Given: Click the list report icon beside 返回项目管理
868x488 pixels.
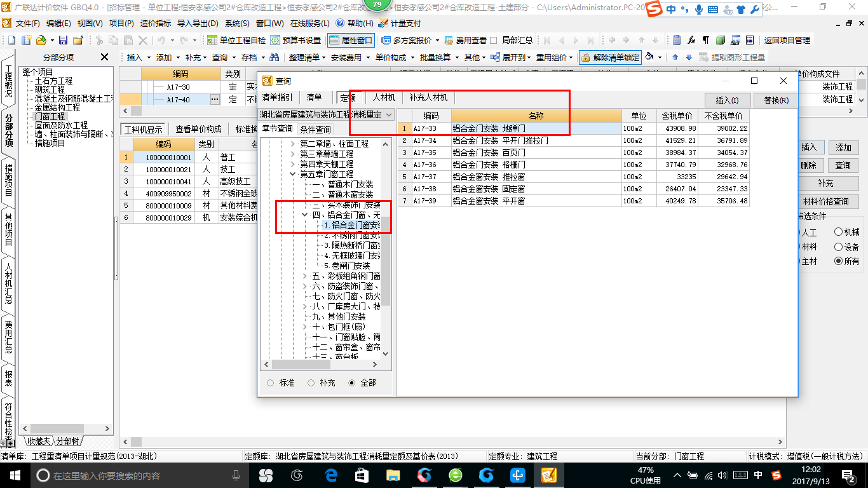Looking at the screenshot, I should tap(750, 40).
